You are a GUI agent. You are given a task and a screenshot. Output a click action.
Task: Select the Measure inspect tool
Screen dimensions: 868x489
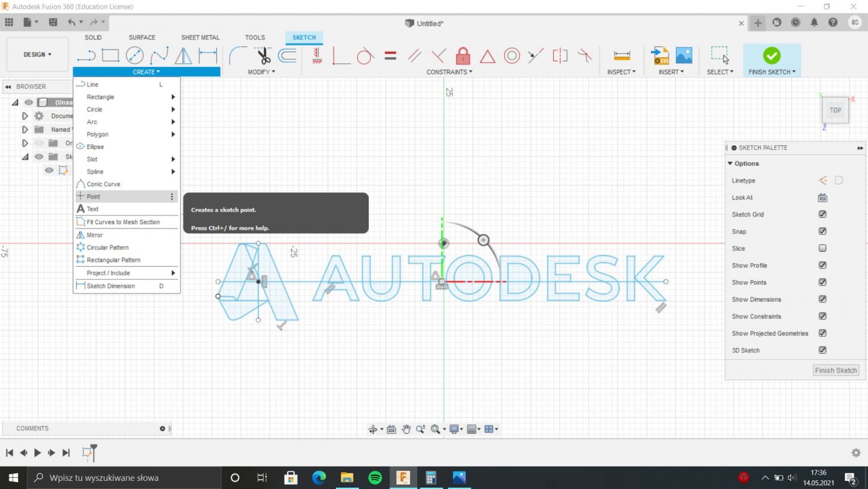point(622,56)
